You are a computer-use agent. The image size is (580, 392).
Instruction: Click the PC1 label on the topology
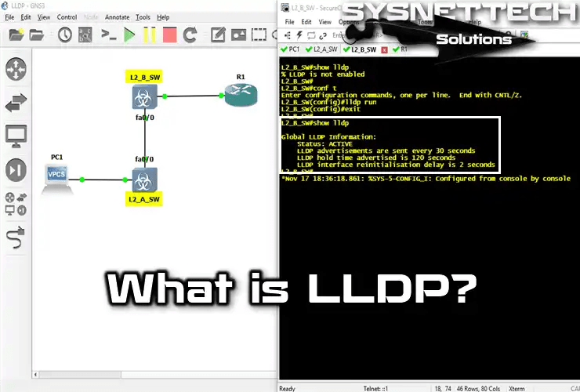(x=56, y=158)
